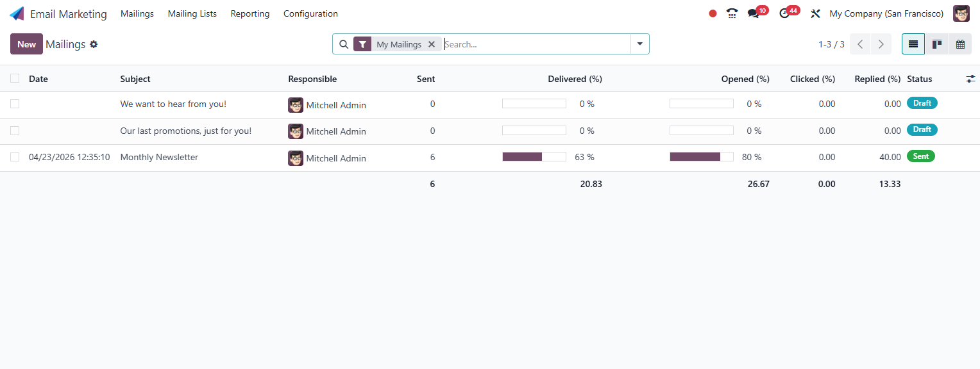Check the 'We want to hear from you!' row
The height and width of the screenshot is (369, 980).
point(15,104)
